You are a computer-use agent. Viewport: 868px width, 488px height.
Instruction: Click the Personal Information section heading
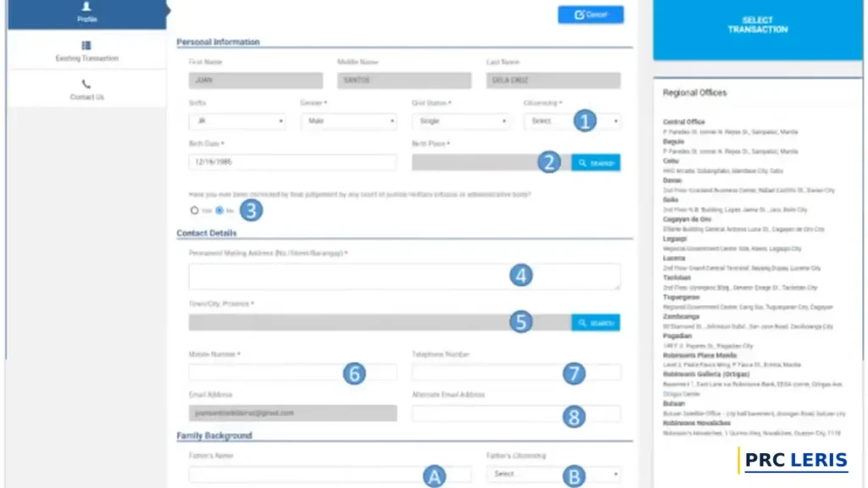[x=218, y=42]
